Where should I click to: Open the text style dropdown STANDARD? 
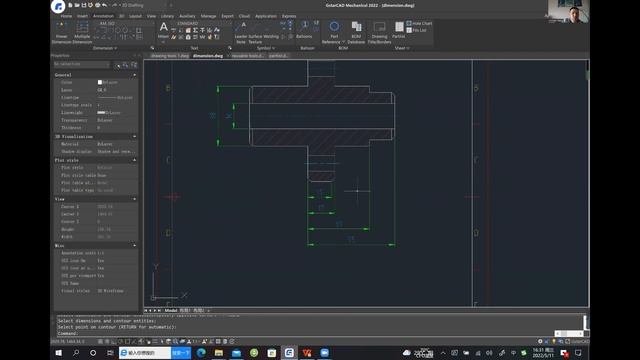pos(203,24)
